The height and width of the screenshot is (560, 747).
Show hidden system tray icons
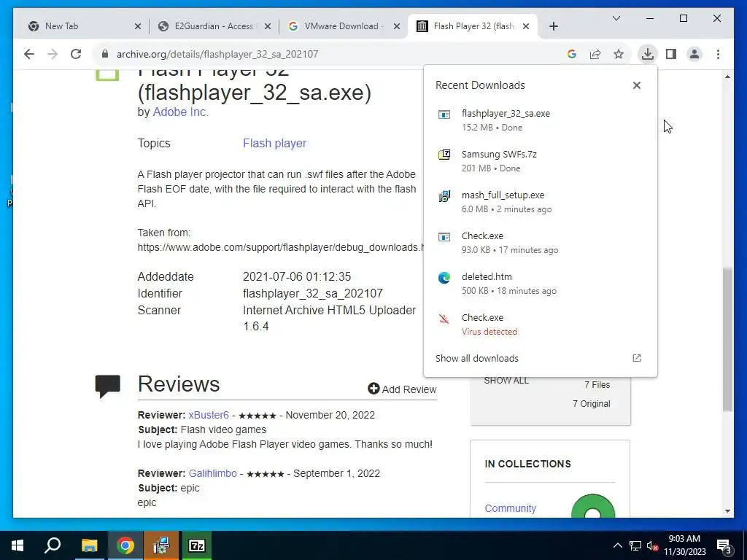point(617,545)
